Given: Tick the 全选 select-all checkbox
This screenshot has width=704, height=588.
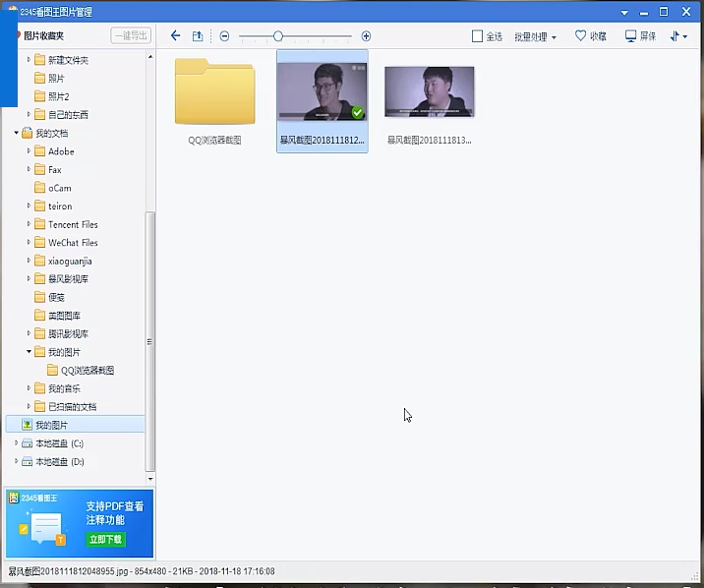Looking at the screenshot, I should click(x=478, y=36).
